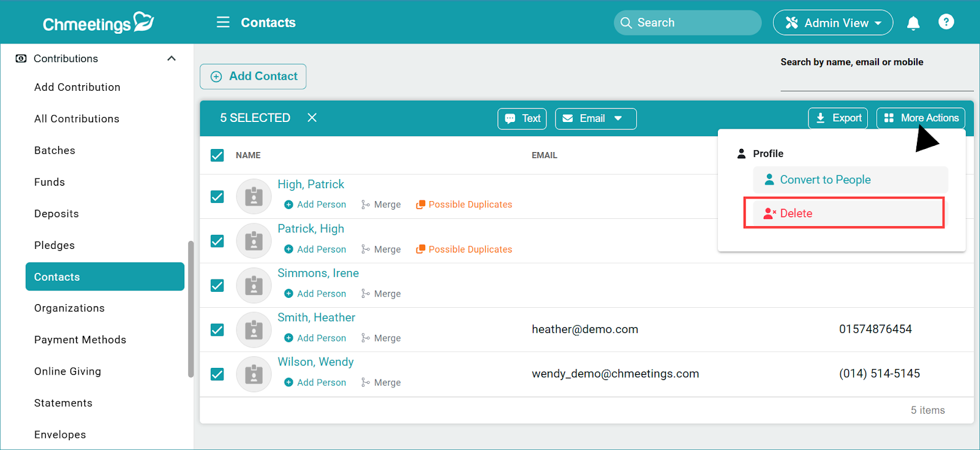Click the Add Contact button
The height and width of the screenshot is (450, 980).
coord(253,77)
